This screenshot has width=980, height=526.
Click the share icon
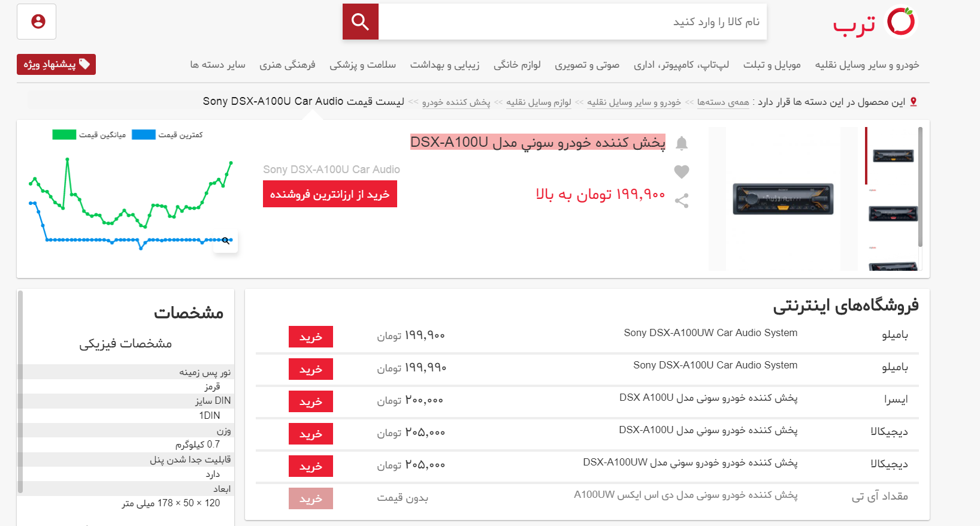coord(681,200)
